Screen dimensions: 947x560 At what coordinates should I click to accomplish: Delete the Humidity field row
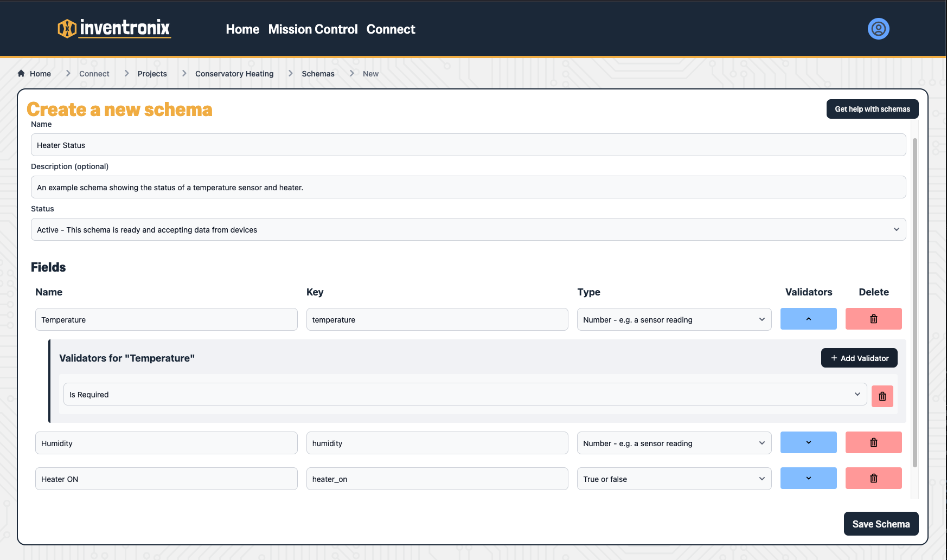(x=873, y=443)
